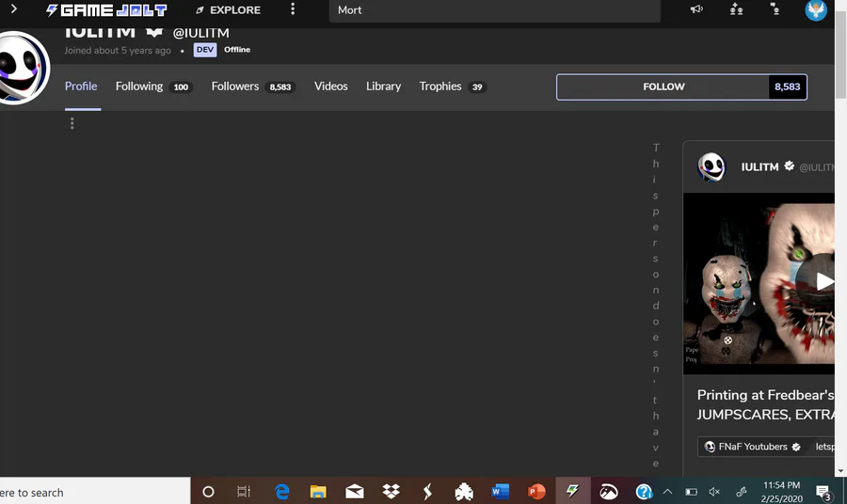The width and height of the screenshot is (847, 504).
Task: Open the Printing at Fredbear's post title
Action: click(765, 404)
